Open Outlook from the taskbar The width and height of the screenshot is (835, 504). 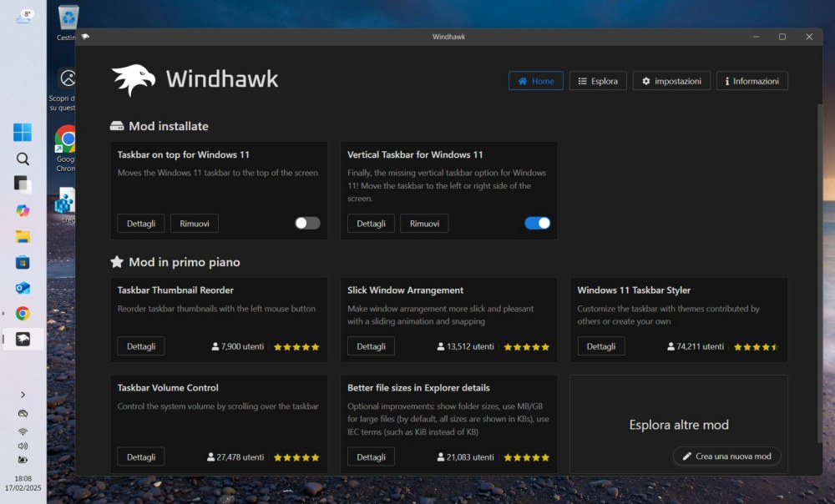(23, 288)
